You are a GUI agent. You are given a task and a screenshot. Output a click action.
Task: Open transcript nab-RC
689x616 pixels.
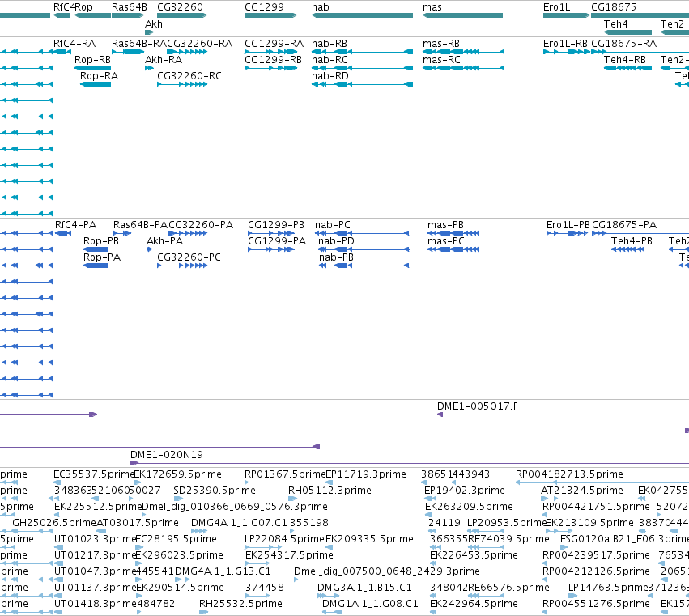[x=330, y=60]
